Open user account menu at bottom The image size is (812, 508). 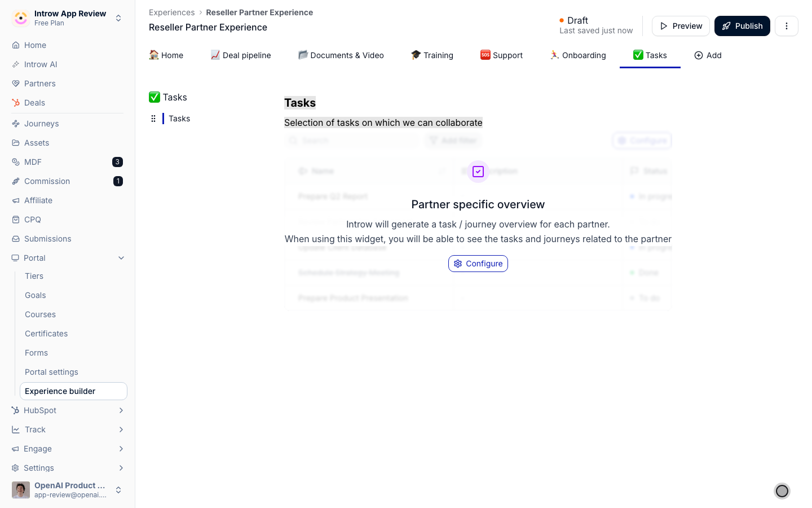point(68,490)
